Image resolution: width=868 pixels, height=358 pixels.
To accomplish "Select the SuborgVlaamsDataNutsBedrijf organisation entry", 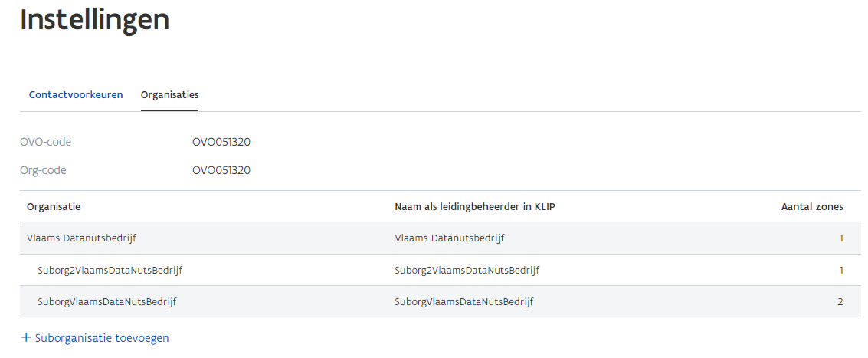I will tap(106, 302).
